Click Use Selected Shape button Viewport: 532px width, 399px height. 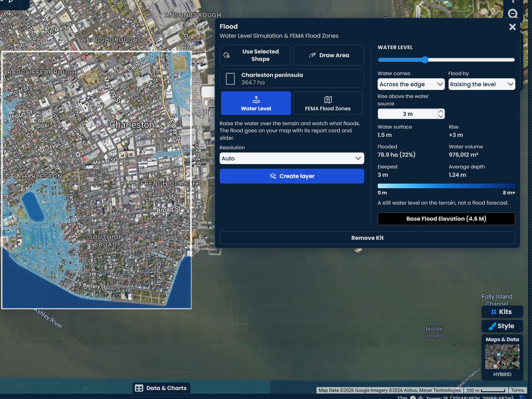pyautogui.click(x=255, y=55)
